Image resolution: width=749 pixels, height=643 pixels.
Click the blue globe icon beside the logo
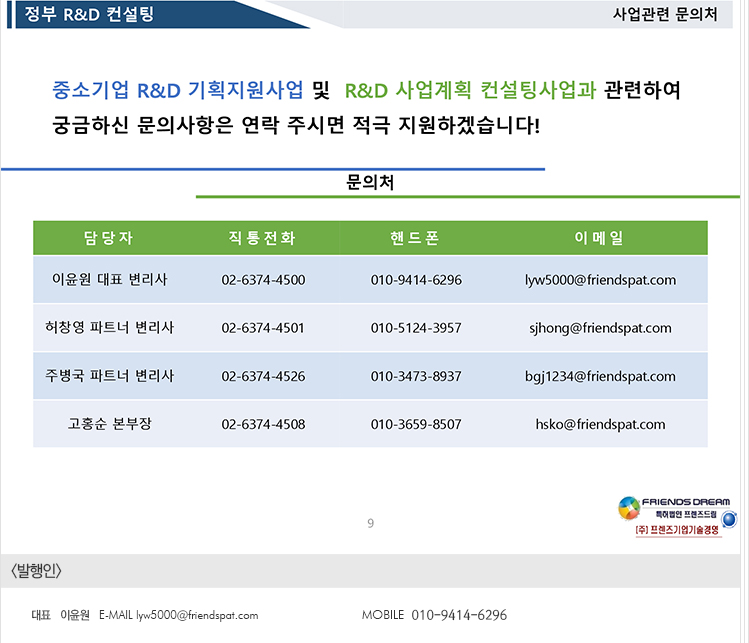tap(729, 519)
